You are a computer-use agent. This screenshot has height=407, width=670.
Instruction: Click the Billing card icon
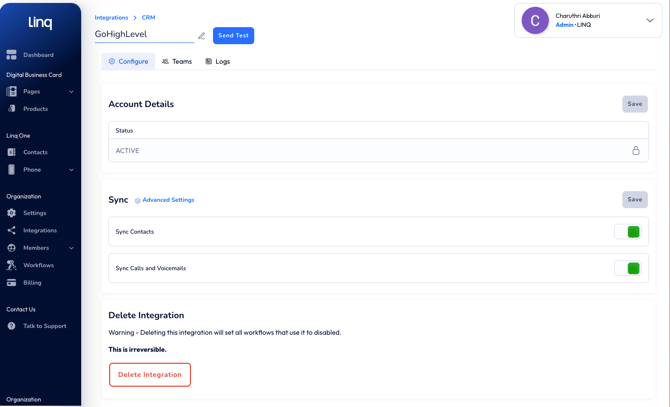(x=12, y=283)
